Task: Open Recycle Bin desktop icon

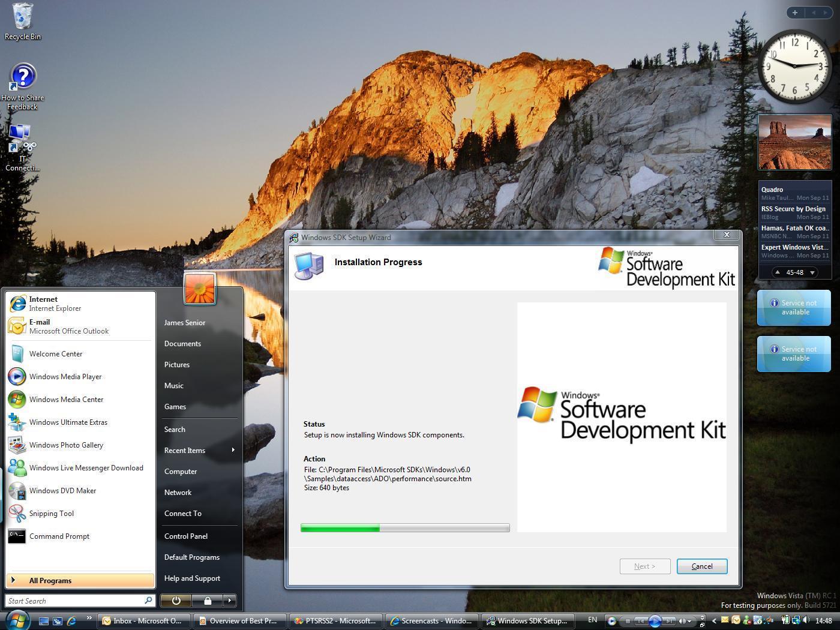Action: [x=22, y=22]
